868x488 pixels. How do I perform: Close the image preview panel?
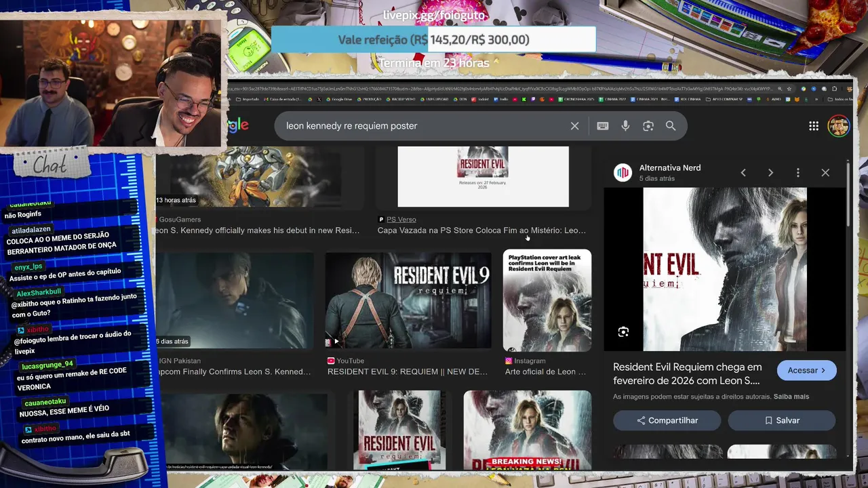pos(825,173)
